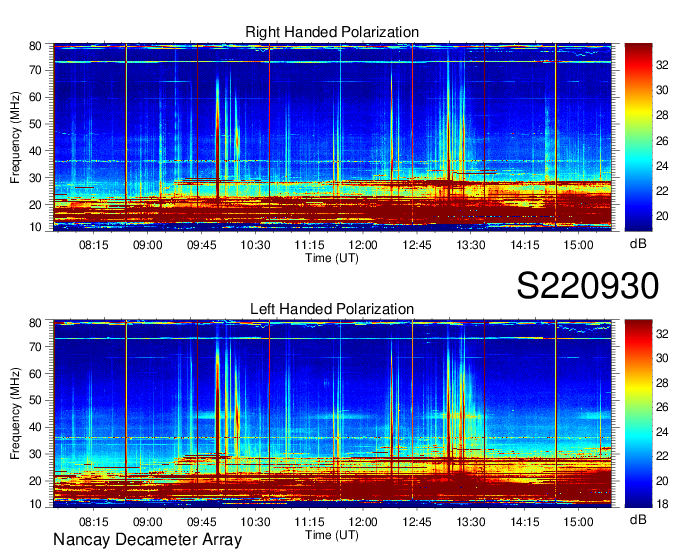Click the 28 value on bottom color scale
The width and height of the screenshot is (680, 552).
click(662, 382)
